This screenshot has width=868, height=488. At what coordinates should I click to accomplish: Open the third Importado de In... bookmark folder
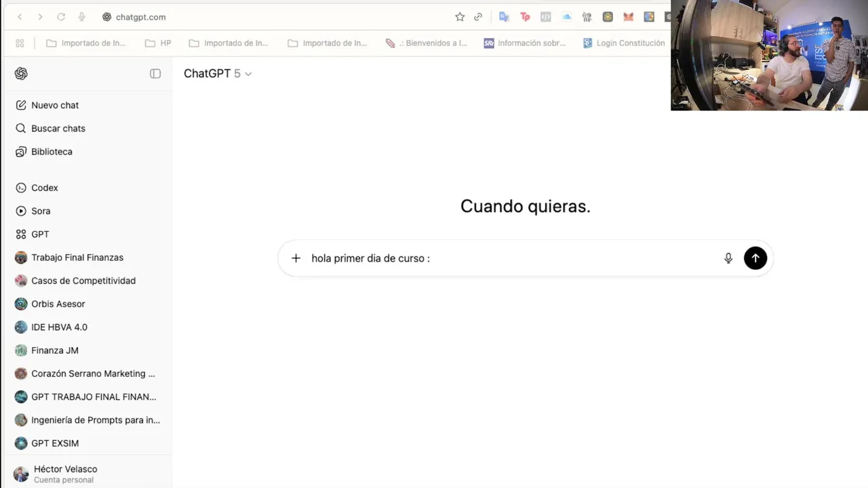[328, 43]
